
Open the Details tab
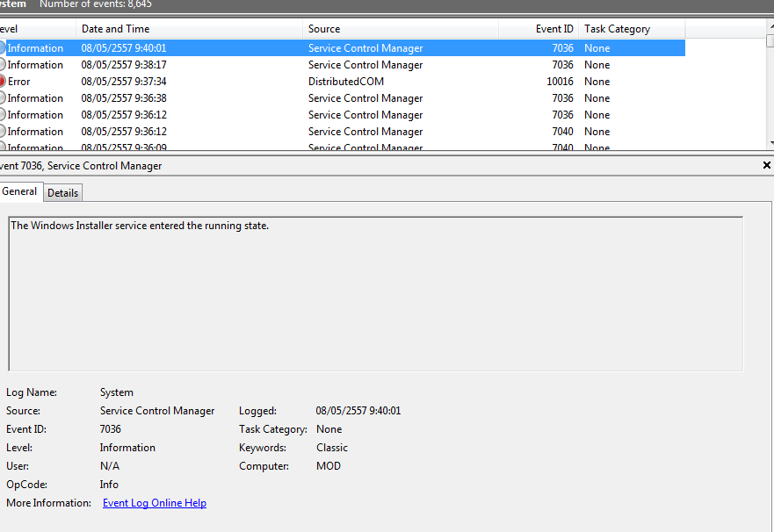tap(62, 192)
